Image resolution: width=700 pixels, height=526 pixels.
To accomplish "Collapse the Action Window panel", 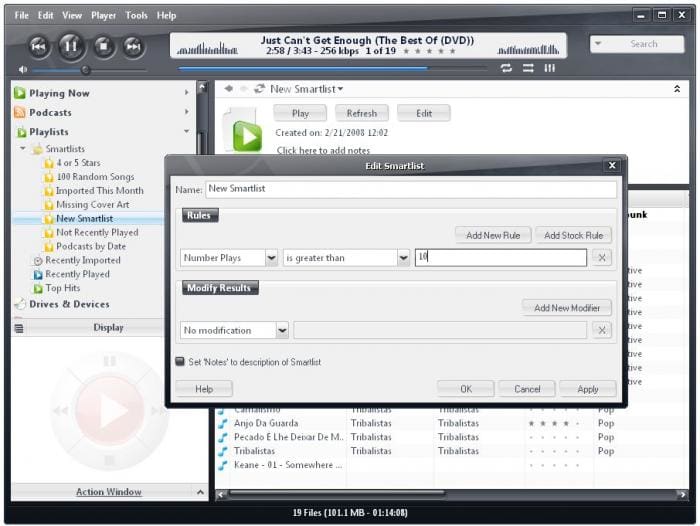I will [x=200, y=492].
